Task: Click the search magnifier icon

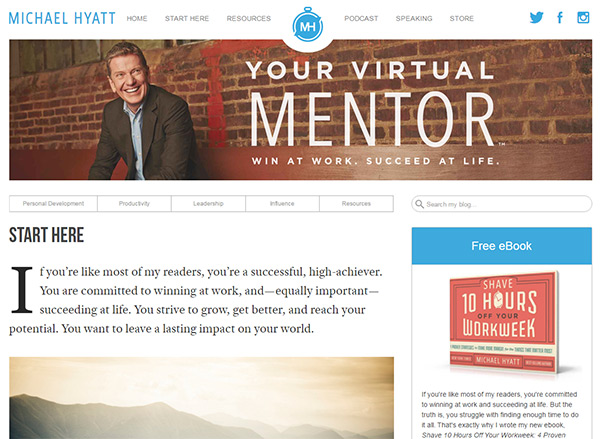Action: point(419,204)
